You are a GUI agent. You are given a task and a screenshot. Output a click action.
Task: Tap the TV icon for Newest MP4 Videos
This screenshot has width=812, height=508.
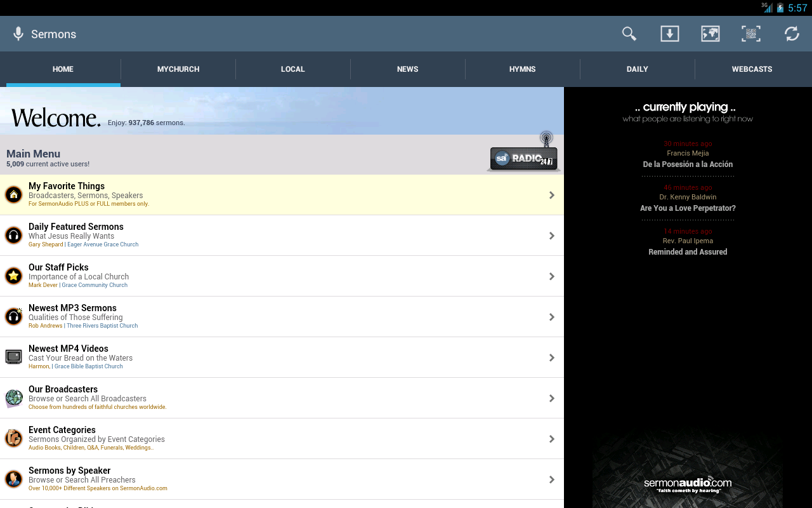click(x=13, y=357)
